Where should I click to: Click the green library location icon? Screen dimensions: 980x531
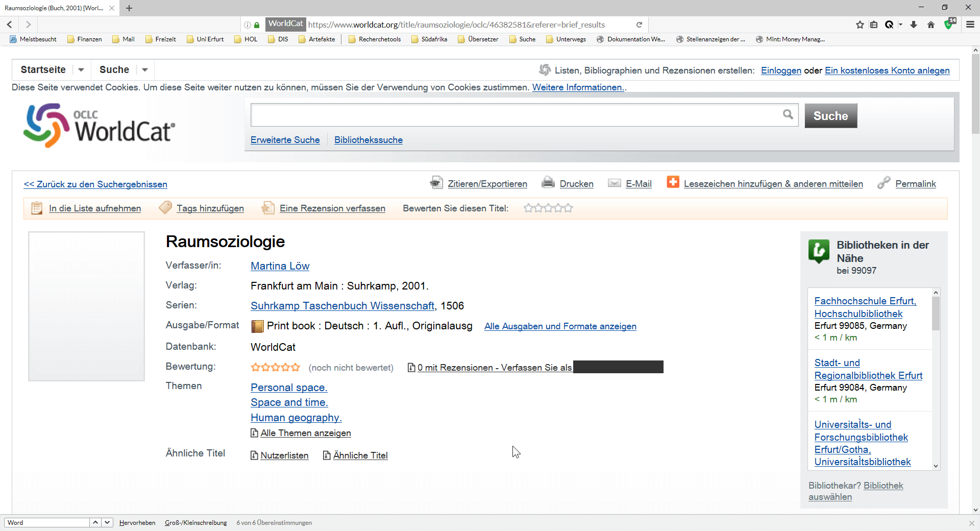tap(819, 251)
